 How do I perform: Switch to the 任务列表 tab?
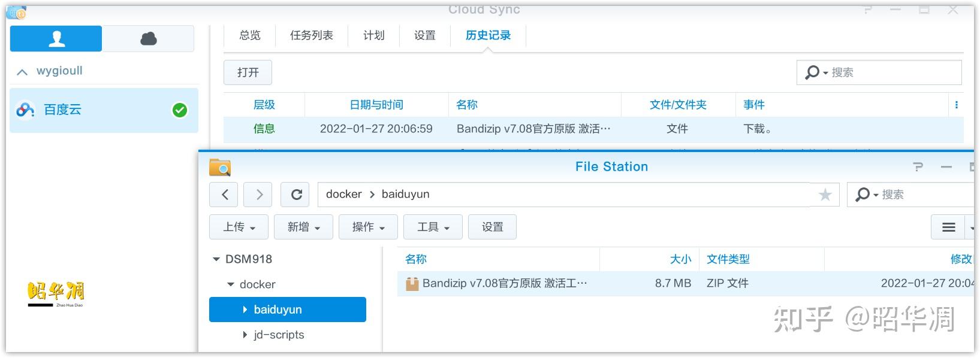(311, 35)
